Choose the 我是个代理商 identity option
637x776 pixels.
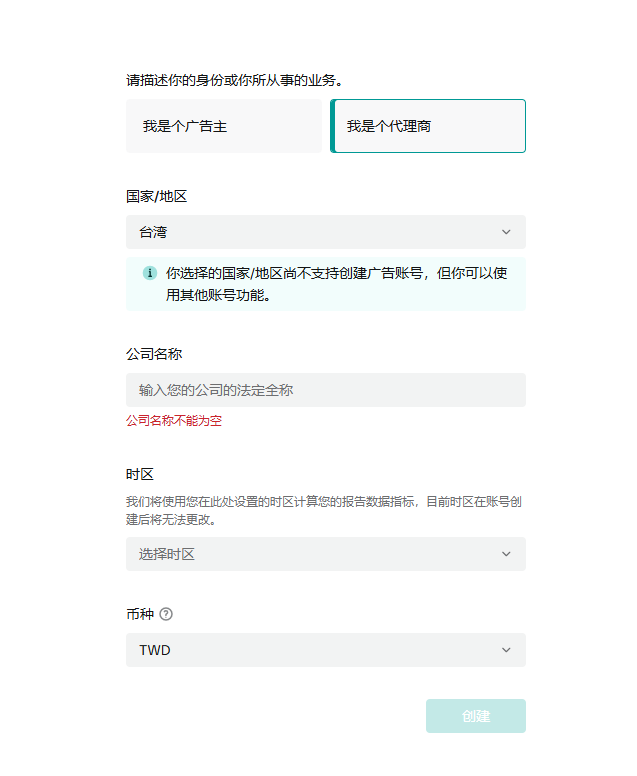pyautogui.click(x=427, y=127)
